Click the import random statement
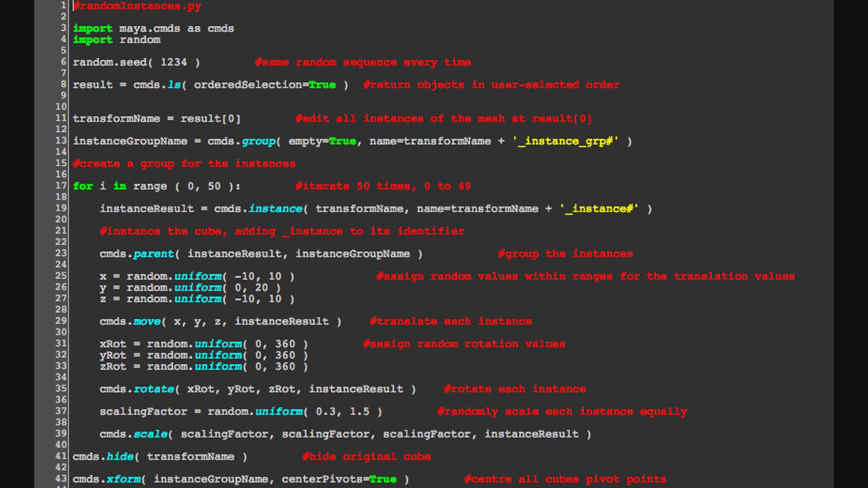Image resolution: width=868 pixels, height=488 pixels. click(x=118, y=40)
